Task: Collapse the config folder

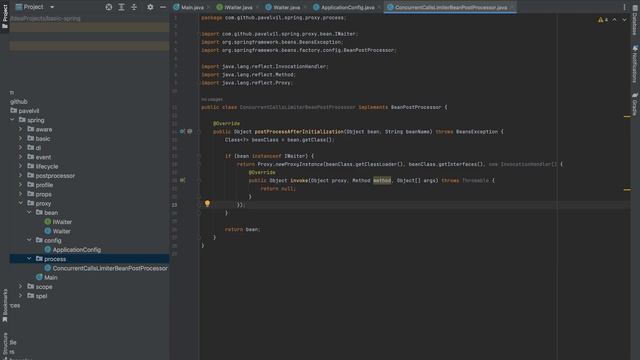Action: (29, 240)
